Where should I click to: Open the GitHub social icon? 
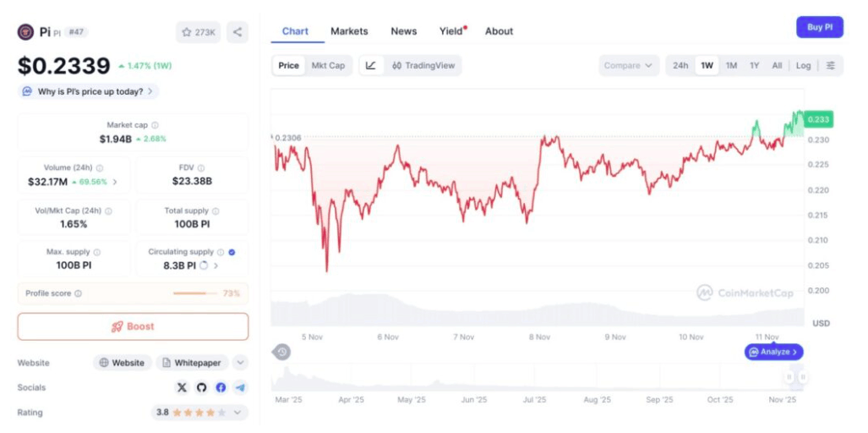tap(201, 387)
